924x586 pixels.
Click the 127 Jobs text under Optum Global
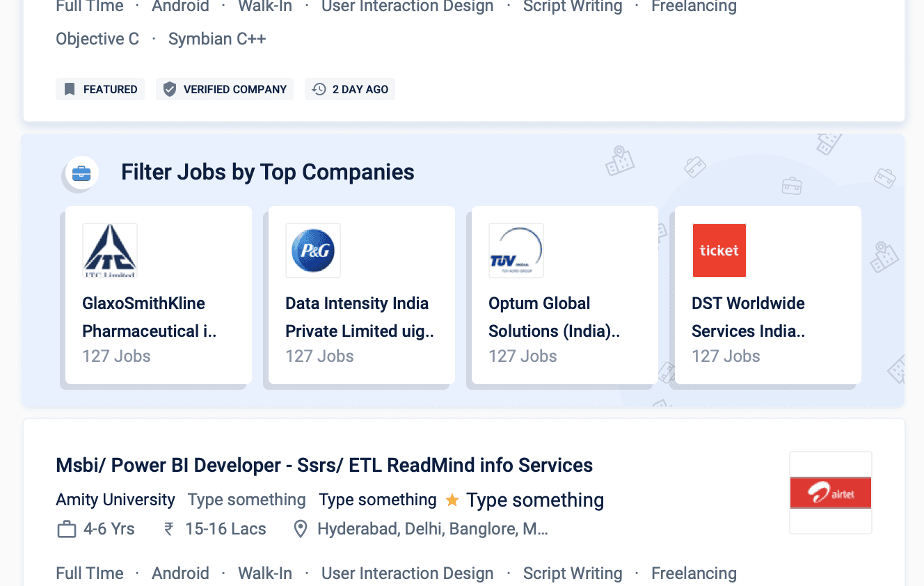(x=523, y=356)
